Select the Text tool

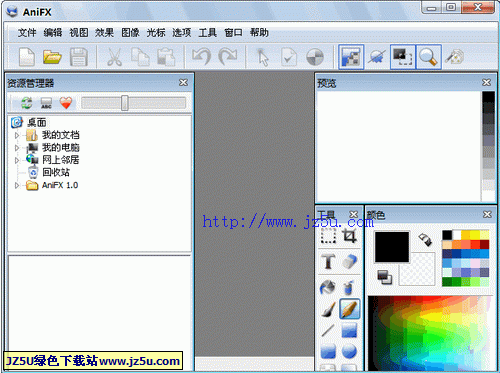328,261
